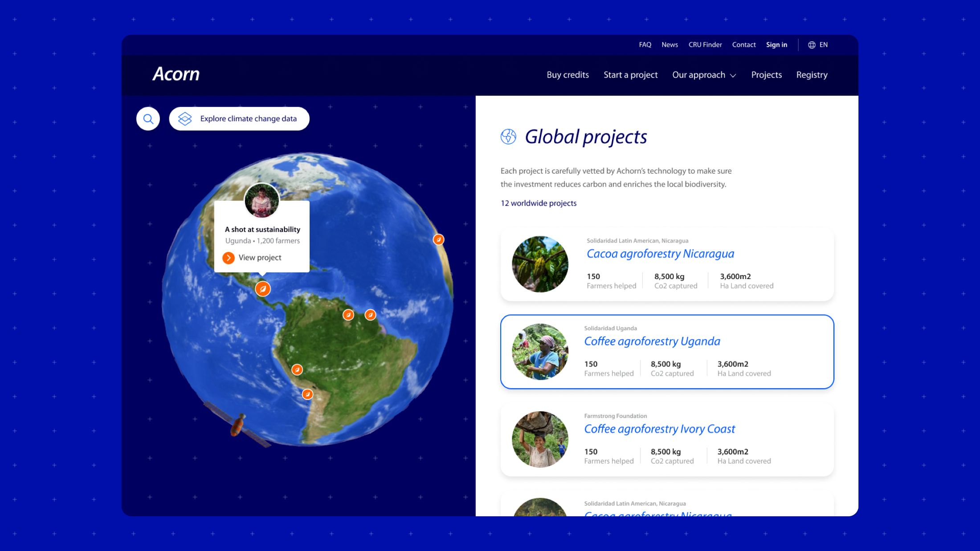
Task: Click the Acorn logo
Action: [x=176, y=74]
